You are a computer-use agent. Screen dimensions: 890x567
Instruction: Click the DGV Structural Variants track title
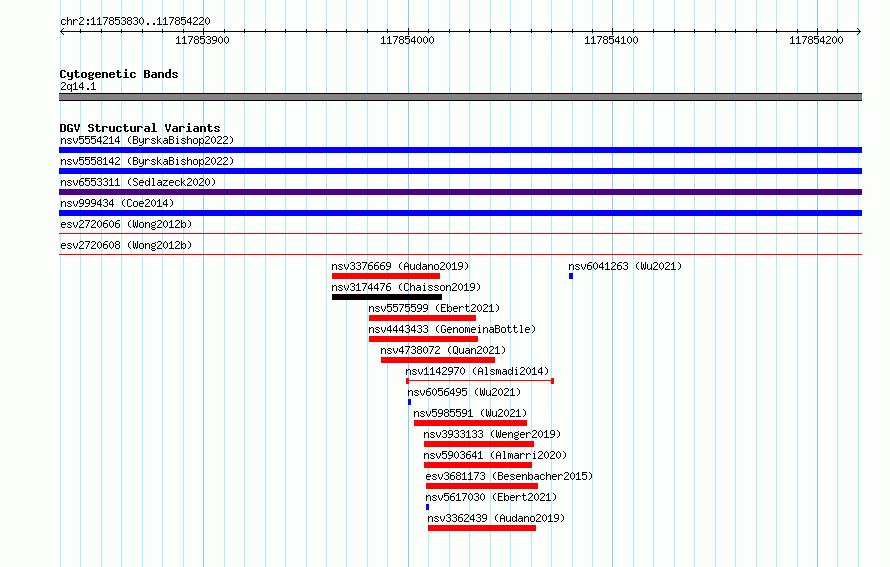click(x=140, y=128)
